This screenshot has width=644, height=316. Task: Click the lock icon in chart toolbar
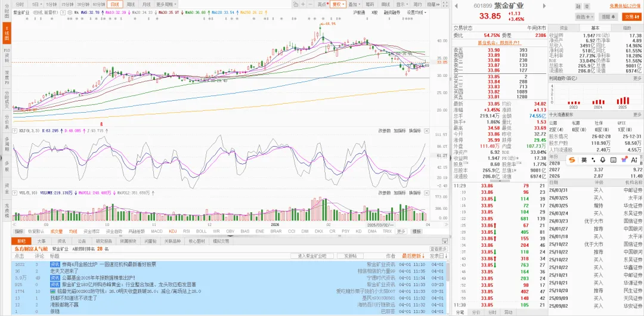tap(296, 5)
